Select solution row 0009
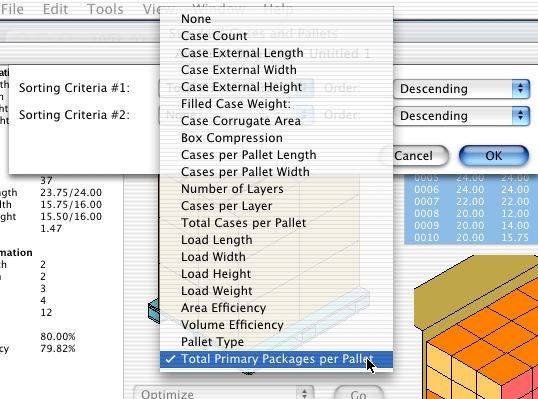Viewport: 538px width, 399px height. tap(471, 226)
